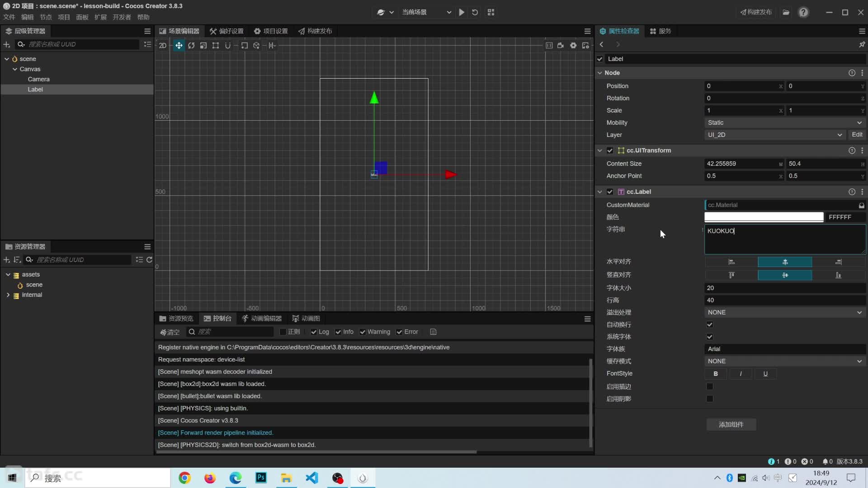Click the Layer Edit button
The height and width of the screenshot is (488, 868).
pyautogui.click(x=857, y=134)
